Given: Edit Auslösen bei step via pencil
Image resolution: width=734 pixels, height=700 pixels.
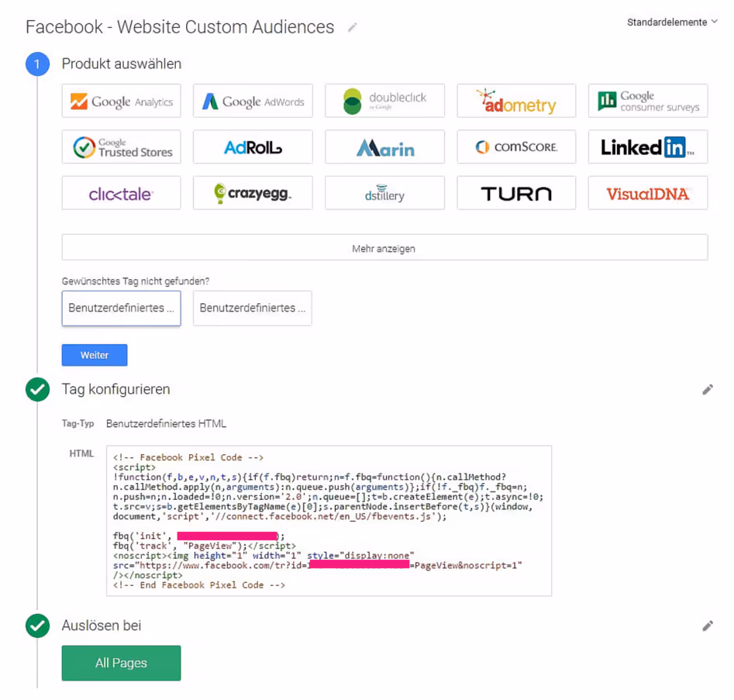Looking at the screenshot, I should tap(708, 626).
